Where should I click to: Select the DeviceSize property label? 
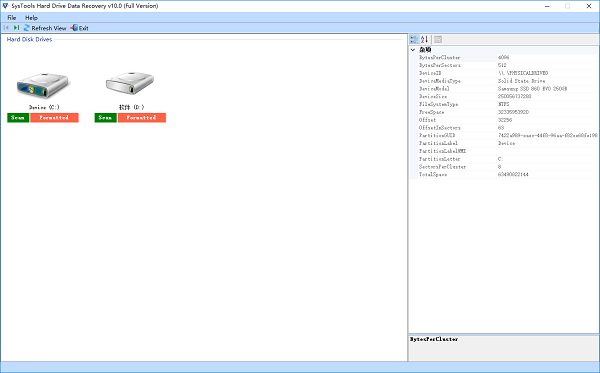[x=433, y=96]
